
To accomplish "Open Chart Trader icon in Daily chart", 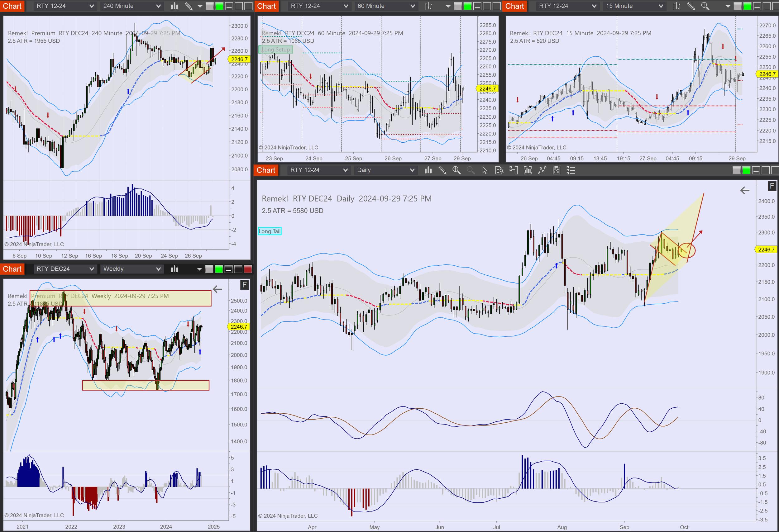I will pos(514,170).
